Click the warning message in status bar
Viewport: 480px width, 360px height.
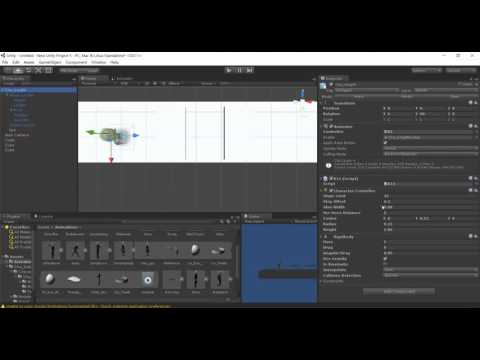[x=87, y=306]
